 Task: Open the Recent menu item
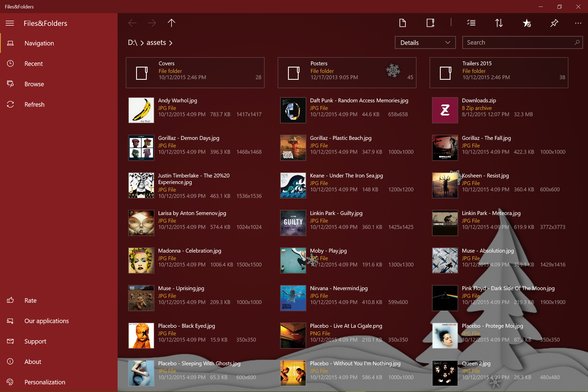coord(33,64)
